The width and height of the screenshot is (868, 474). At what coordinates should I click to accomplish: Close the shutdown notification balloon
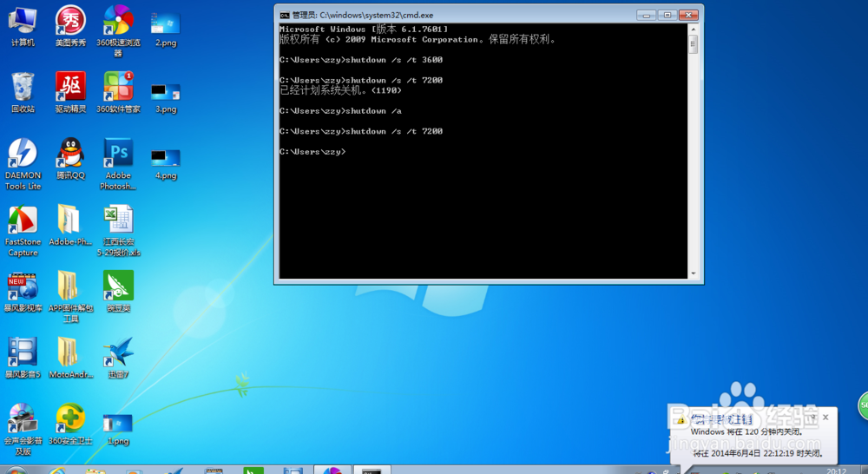point(825,417)
